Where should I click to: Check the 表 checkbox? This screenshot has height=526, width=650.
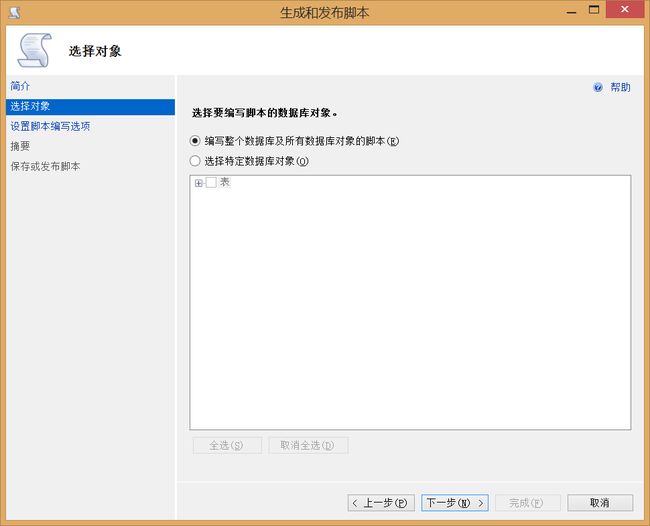pyautogui.click(x=211, y=182)
